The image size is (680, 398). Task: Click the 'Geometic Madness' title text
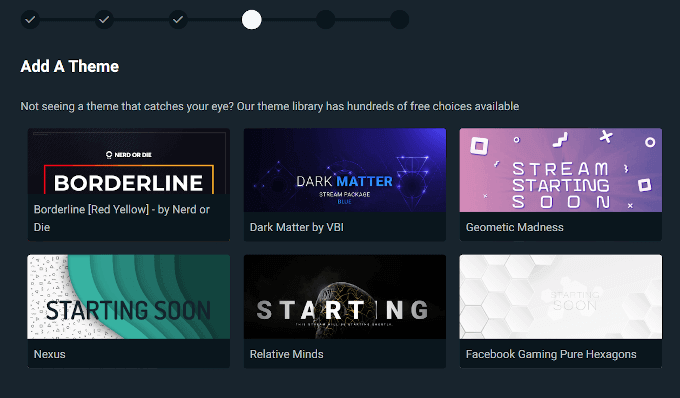pos(514,227)
